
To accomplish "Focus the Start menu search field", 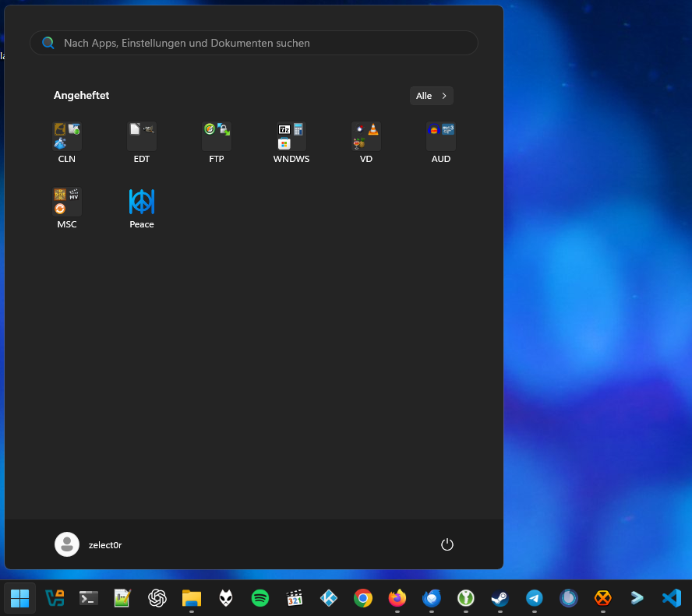I will tap(254, 43).
